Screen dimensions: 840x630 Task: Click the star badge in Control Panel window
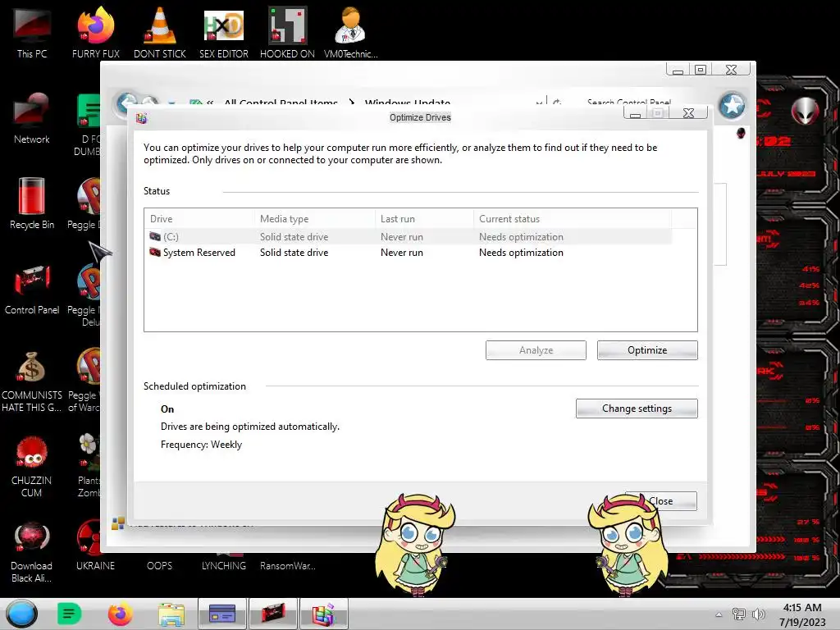[732, 106]
